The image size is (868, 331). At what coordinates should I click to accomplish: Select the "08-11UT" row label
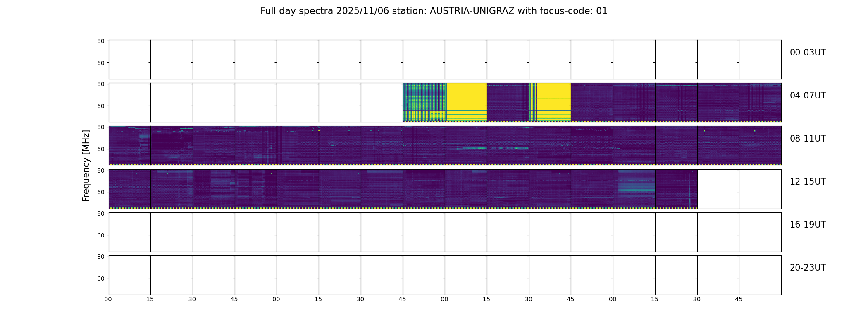[x=808, y=139]
